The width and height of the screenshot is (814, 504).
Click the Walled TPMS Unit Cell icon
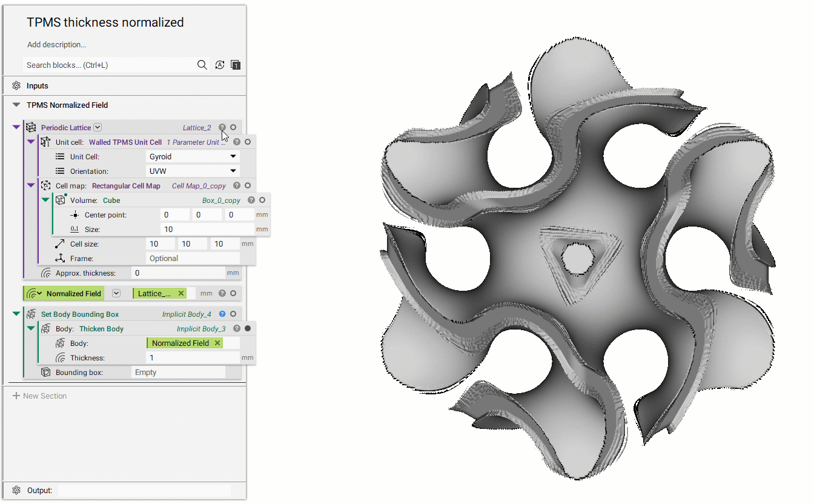pyautogui.click(x=45, y=142)
